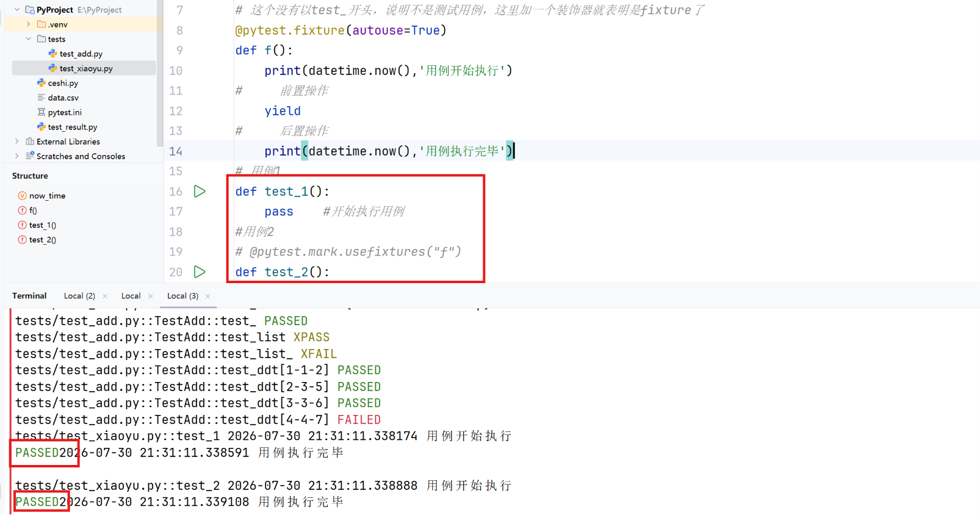The image size is (980, 515).
Task: Expand External Libraries node
Action: tap(17, 142)
